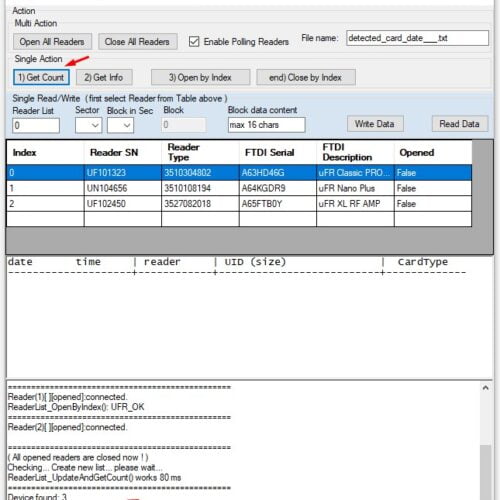The width and height of the screenshot is (500, 500).
Task: Click the Reader SN column header
Action: pyautogui.click(x=123, y=152)
